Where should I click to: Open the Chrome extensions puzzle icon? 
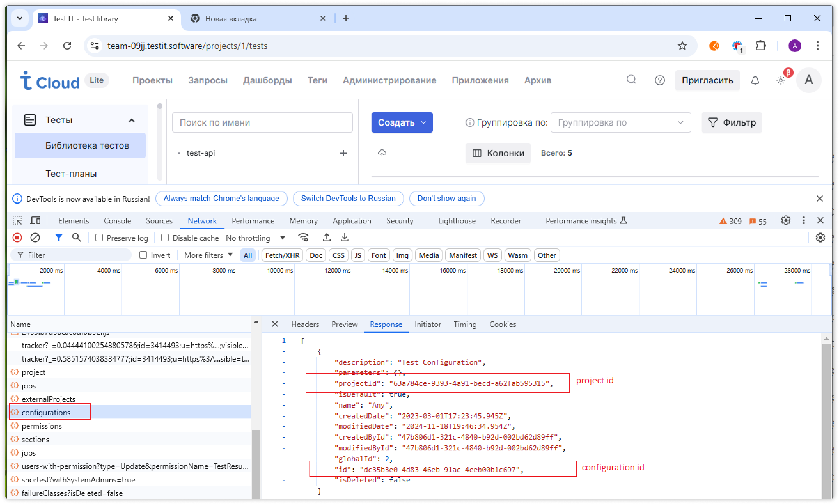[761, 46]
